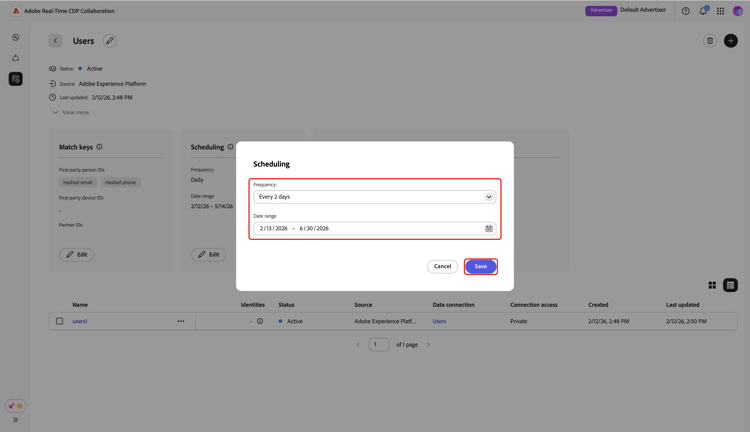This screenshot has width=750, height=432.
Task: Open the Frequency dropdown set to Every 2 days
Action: (375, 197)
